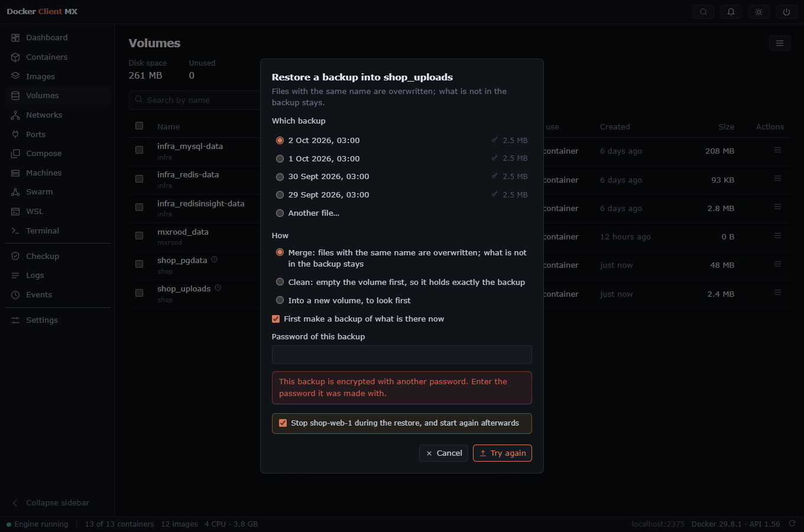804x532 pixels.
Task: Click the Logs sidebar icon
Action: pos(15,275)
